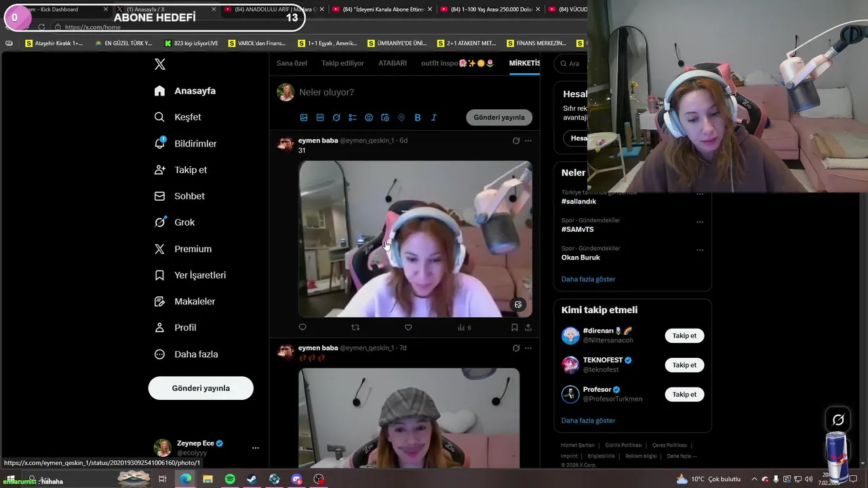Toggle italic text formatting in composer
Screen dimensions: 868x488
coord(434,117)
